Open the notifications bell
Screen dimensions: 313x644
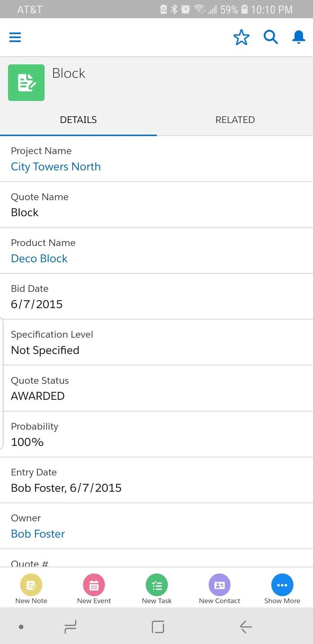click(x=298, y=38)
